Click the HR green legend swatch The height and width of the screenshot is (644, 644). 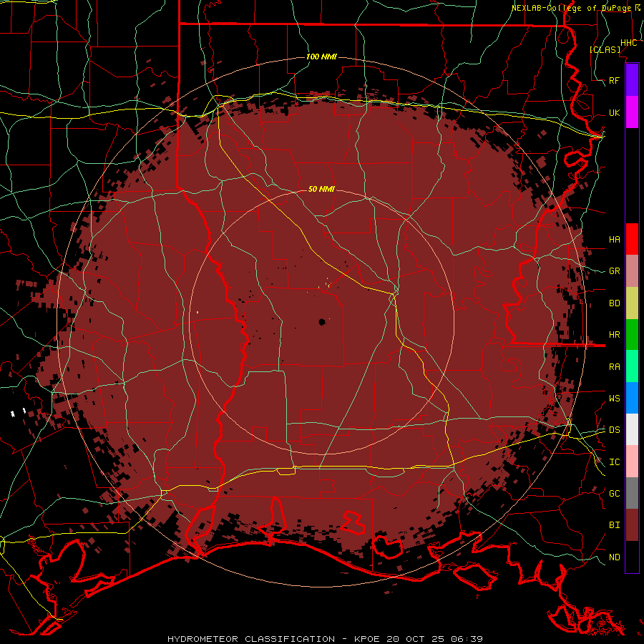pos(632,335)
